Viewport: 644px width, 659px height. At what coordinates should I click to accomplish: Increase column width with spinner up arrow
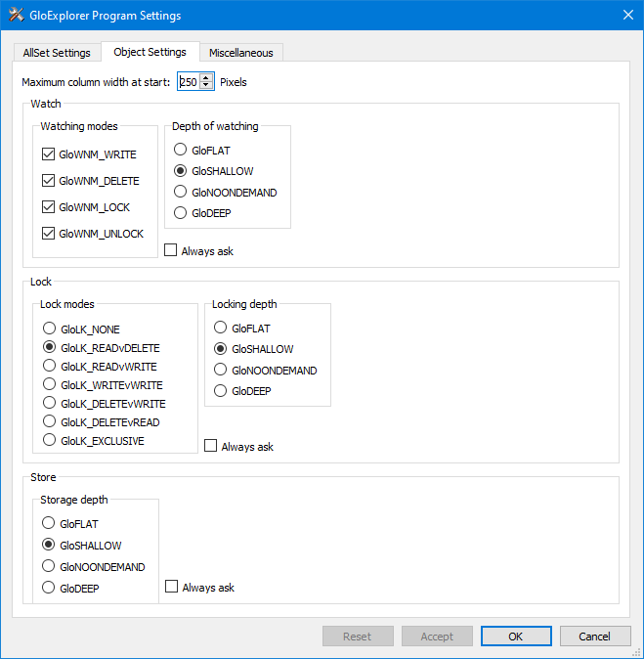tap(206, 78)
